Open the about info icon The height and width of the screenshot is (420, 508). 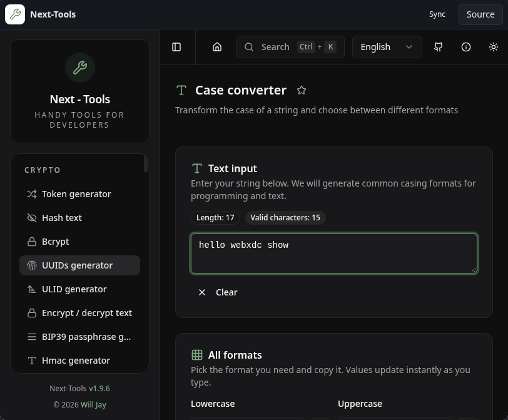click(466, 47)
